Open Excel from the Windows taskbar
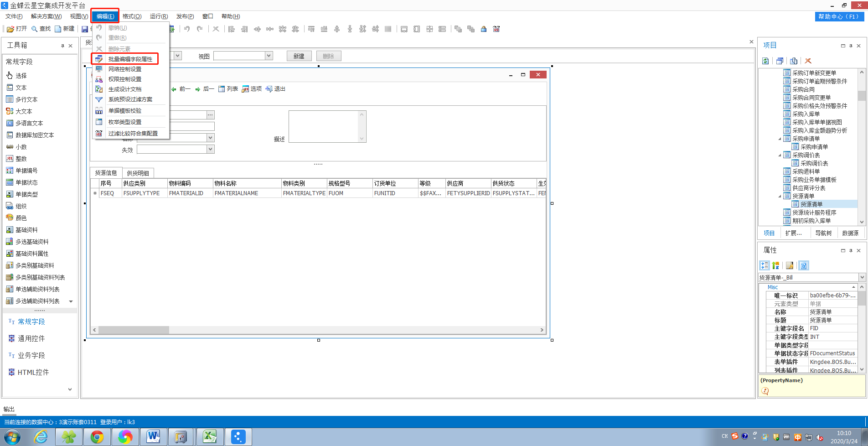868x446 pixels. pos(210,437)
